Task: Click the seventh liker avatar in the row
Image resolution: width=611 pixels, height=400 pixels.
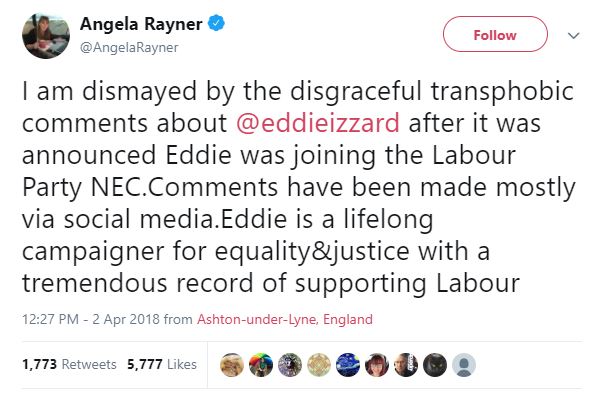Action: (x=406, y=365)
